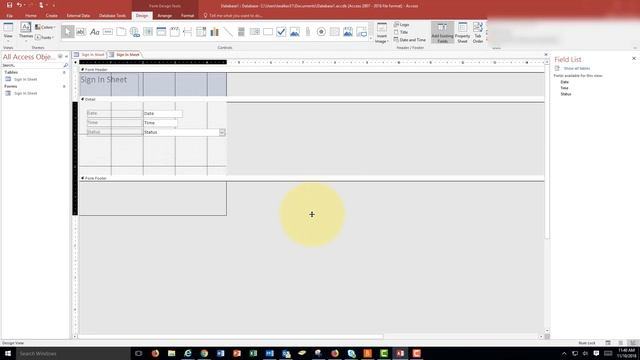Open the All Access Objects navigation menu
Image resolution: width=640 pixels, height=360 pixels.
pyautogui.click(x=60, y=57)
